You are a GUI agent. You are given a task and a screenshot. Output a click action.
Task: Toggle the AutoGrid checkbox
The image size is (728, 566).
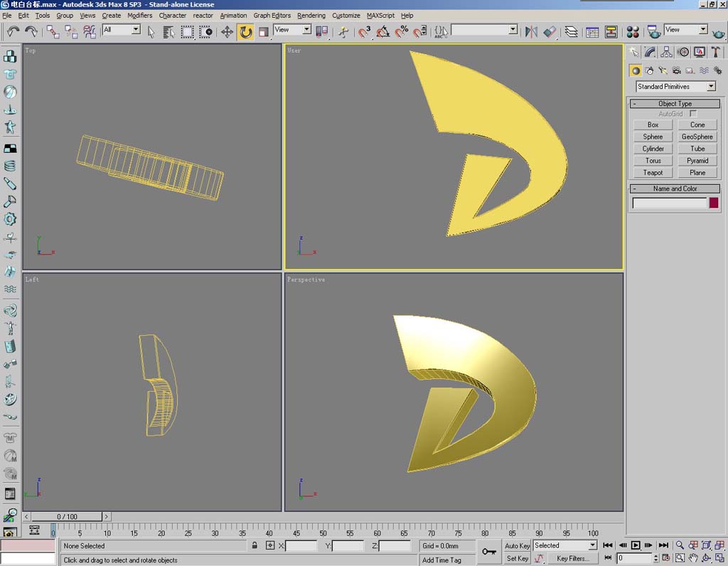(x=693, y=114)
